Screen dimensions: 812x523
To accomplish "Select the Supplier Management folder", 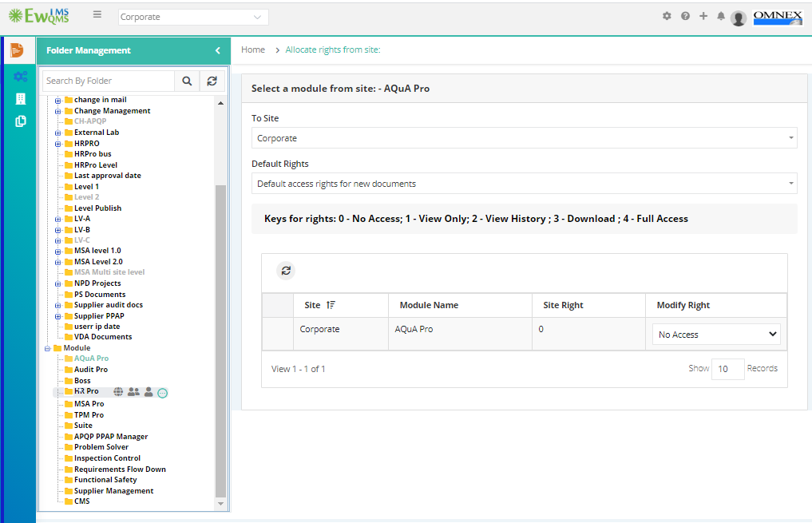I will [x=113, y=491].
